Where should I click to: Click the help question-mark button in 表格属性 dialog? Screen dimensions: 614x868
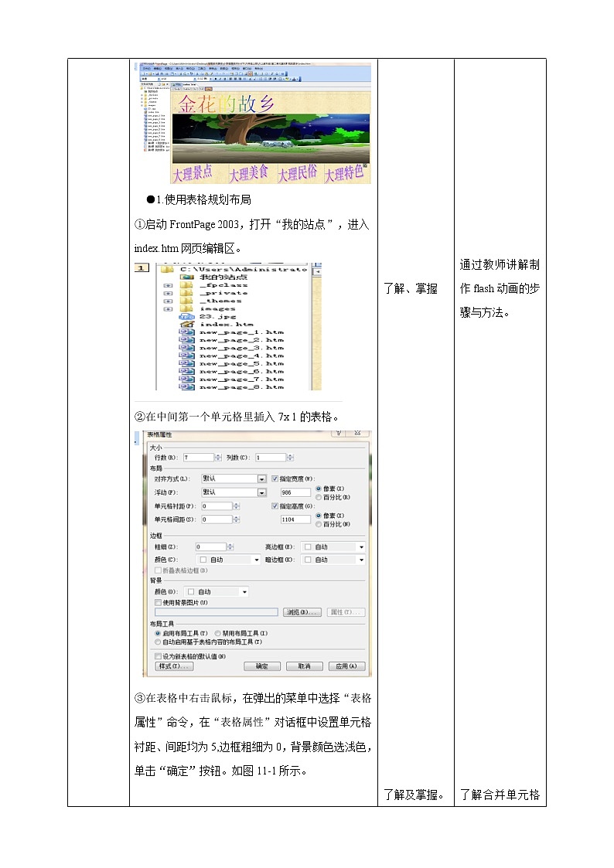339,432
